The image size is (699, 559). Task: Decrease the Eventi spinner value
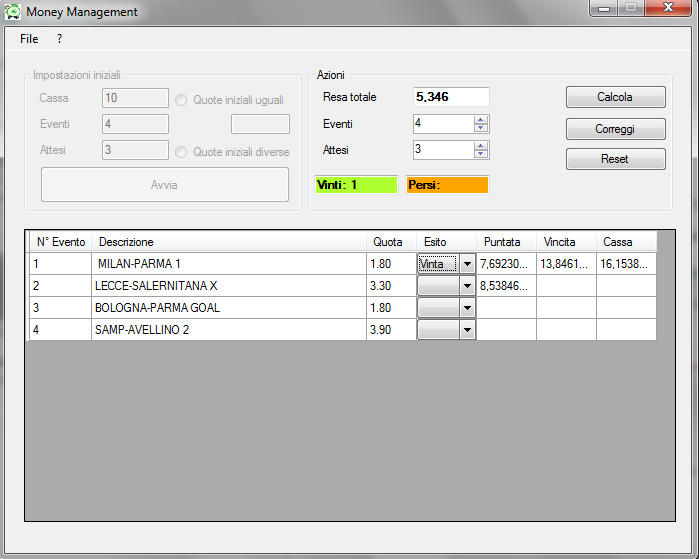point(481,128)
